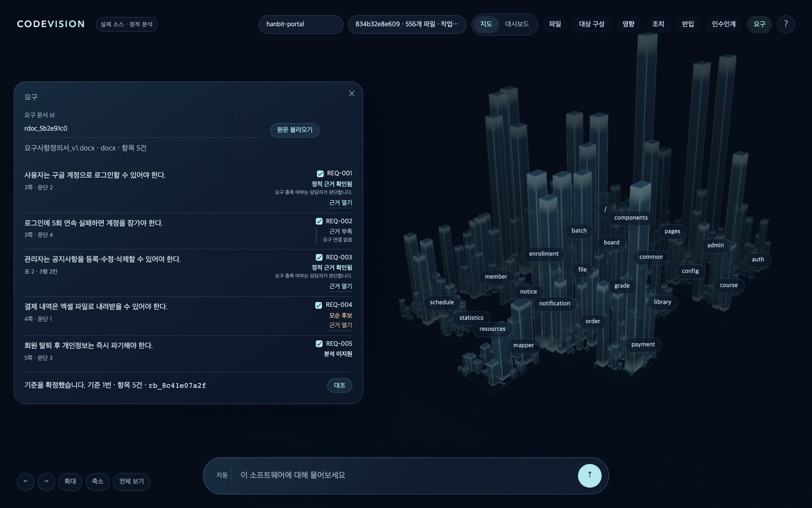
Task: Select the notification module label on the map
Action: click(x=554, y=303)
